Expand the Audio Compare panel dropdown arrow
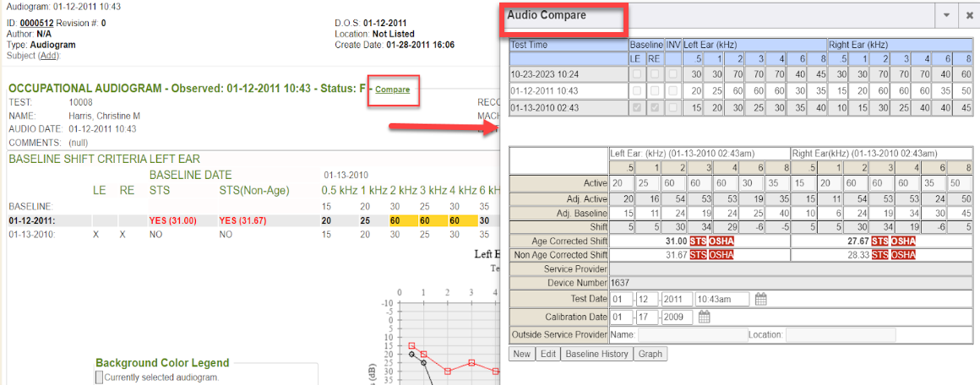 [x=946, y=16]
